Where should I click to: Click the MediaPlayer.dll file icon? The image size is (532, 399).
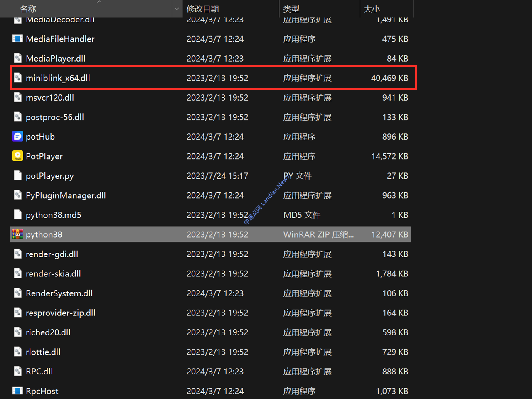pos(17,58)
